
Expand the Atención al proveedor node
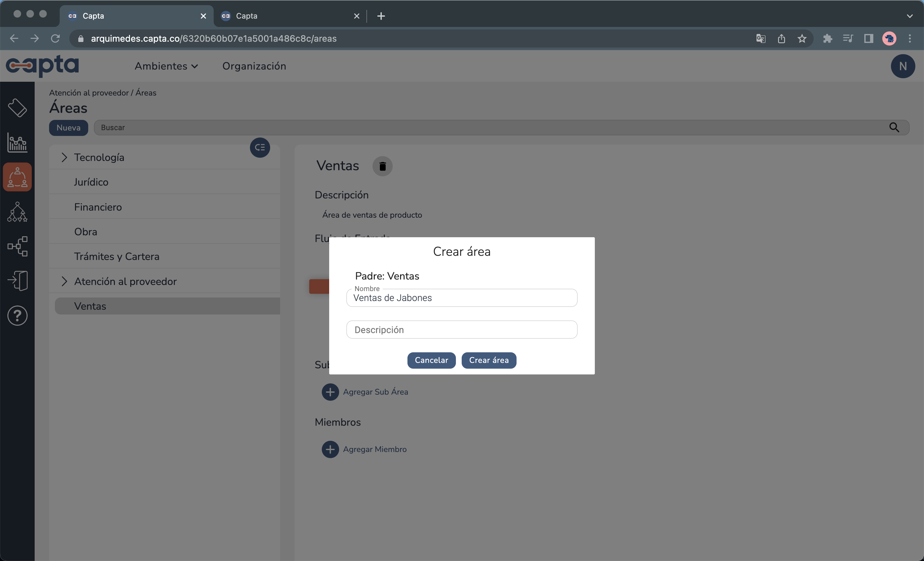tap(64, 281)
